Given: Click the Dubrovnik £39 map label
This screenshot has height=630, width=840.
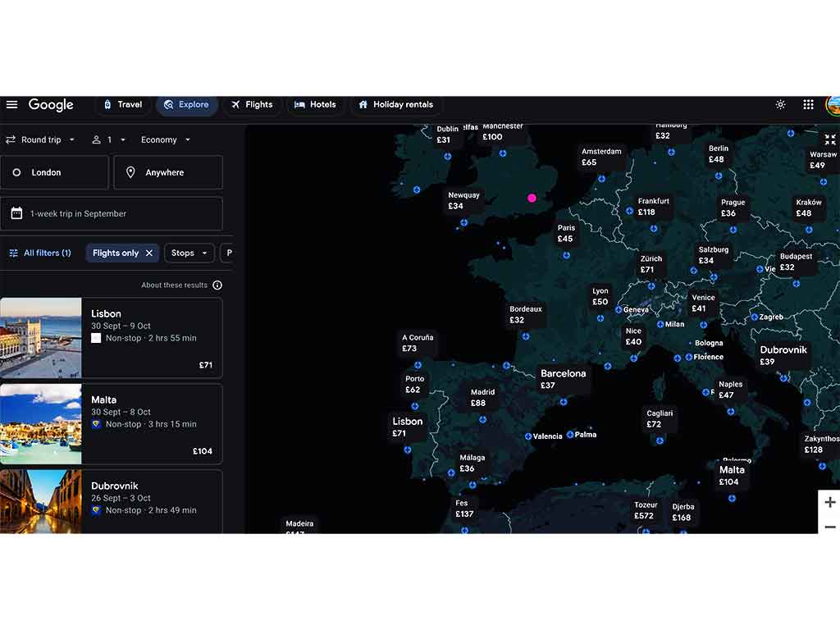Looking at the screenshot, I should [x=783, y=355].
